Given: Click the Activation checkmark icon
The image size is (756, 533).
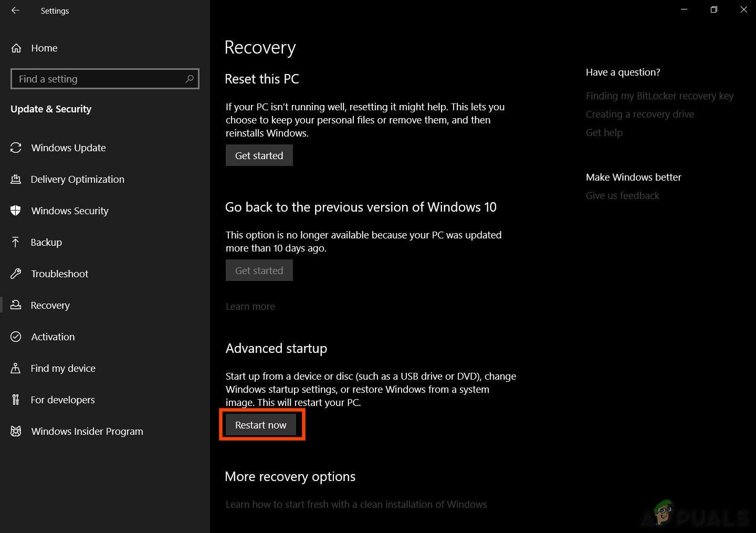Looking at the screenshot, I should pos(16,337).
